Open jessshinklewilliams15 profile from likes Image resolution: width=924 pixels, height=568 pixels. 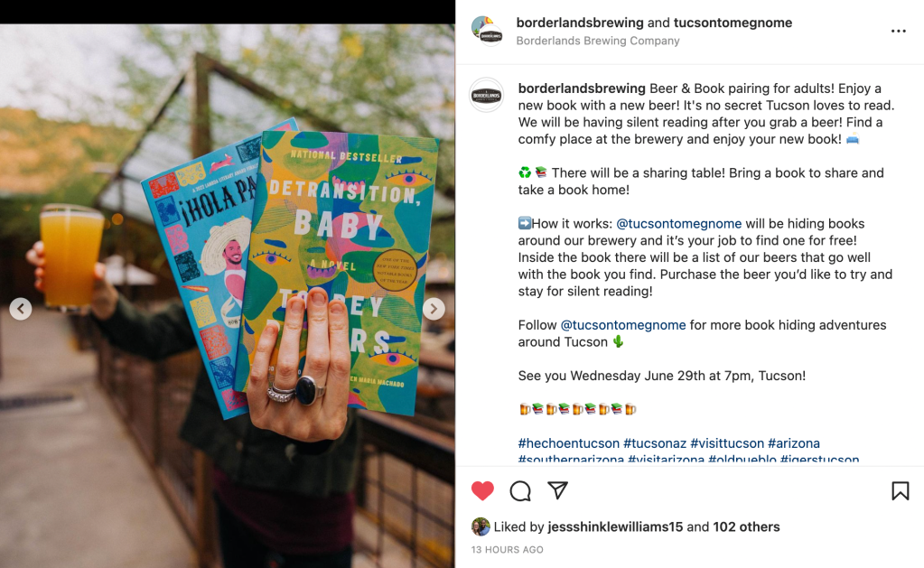click(615, 526)
